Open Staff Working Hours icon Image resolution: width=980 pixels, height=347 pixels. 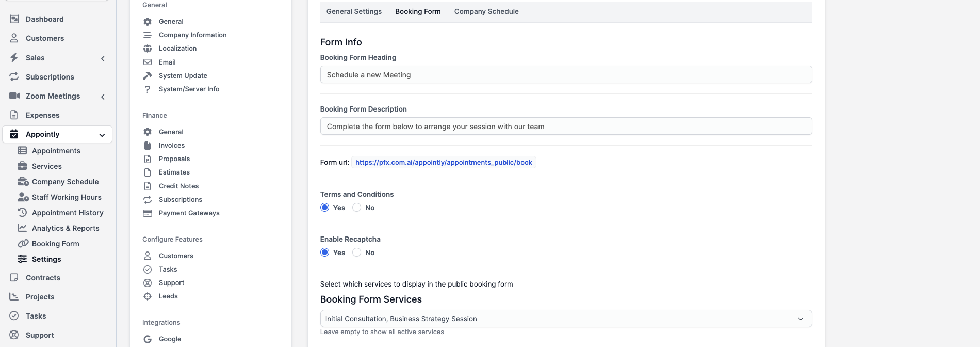tap(23, 197)
